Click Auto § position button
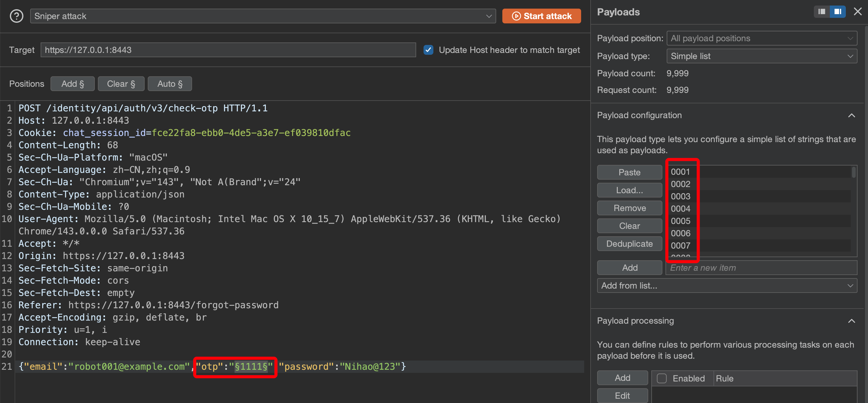868x403 pixels. tap(170, 84)
